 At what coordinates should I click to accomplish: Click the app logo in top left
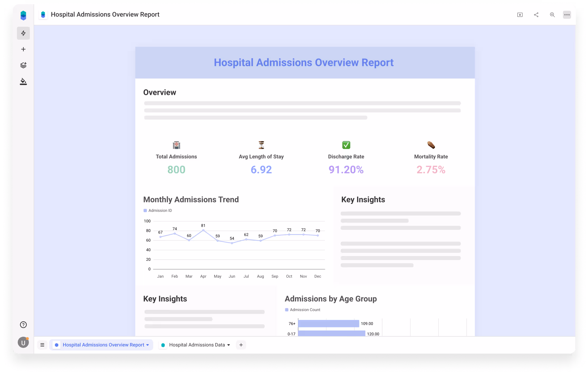point(23,15)
